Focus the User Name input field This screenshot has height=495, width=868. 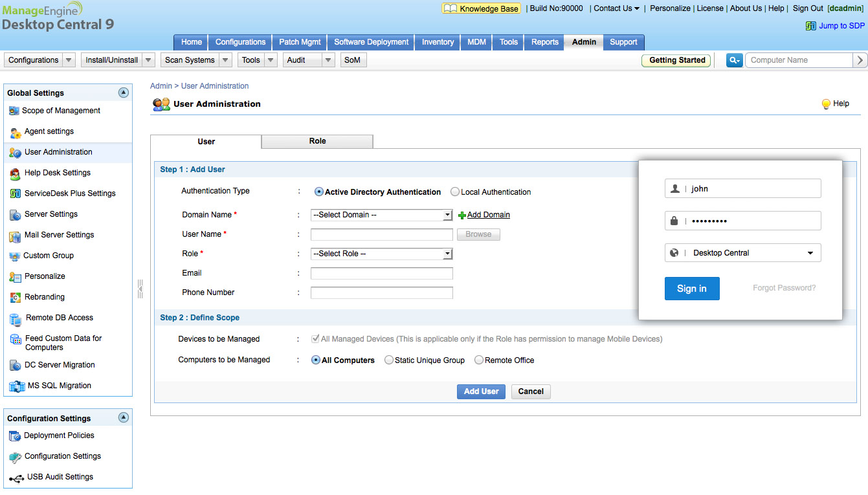382,234
